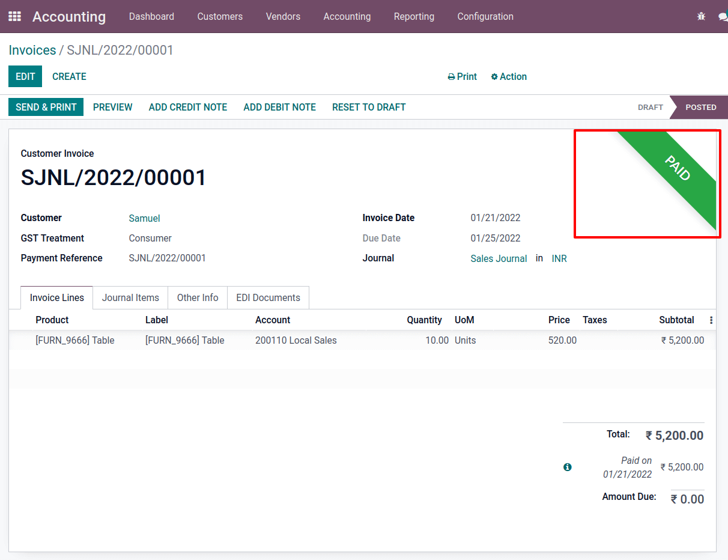
Task: Open the conversations chat icon
Action: point(723,16)
